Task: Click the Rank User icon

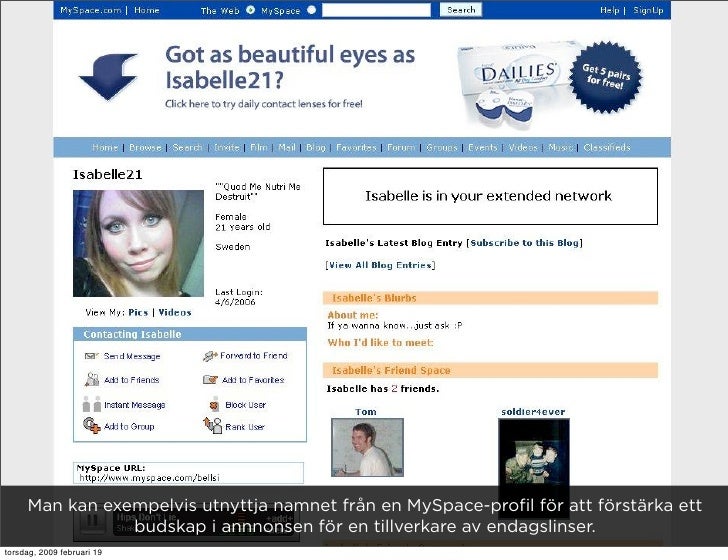Action: pyautogui.click(x=212, y=425)
